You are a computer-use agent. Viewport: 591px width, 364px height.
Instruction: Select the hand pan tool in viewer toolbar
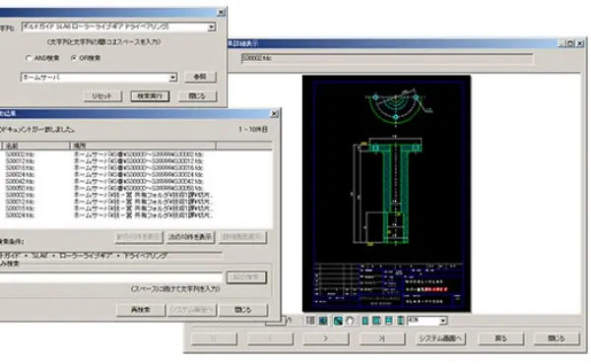click(x=350, y=321)
